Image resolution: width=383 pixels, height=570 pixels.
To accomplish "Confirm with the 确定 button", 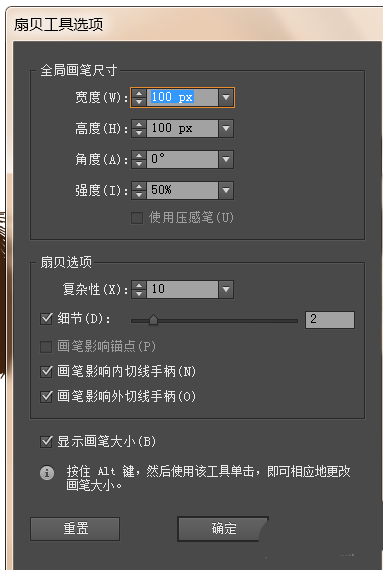I will 223,529.
